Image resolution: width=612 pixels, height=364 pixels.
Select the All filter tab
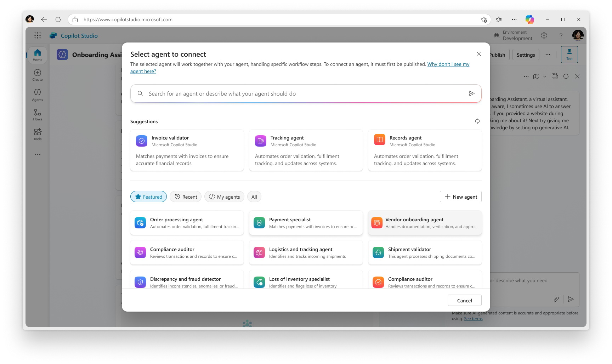tap(254, 197)
